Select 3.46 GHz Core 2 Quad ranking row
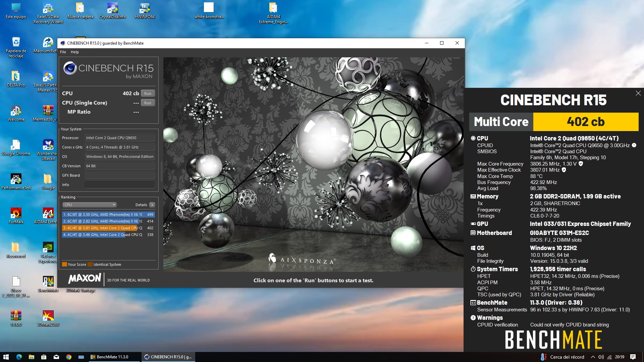The width and height of the screenshot is (644, 362). [x=108, y=235]
